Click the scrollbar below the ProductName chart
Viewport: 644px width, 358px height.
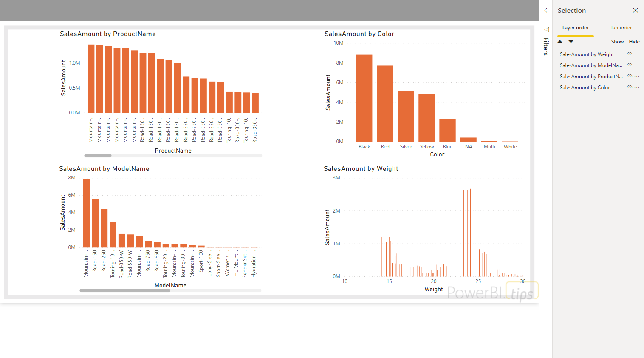click(98, 156)
